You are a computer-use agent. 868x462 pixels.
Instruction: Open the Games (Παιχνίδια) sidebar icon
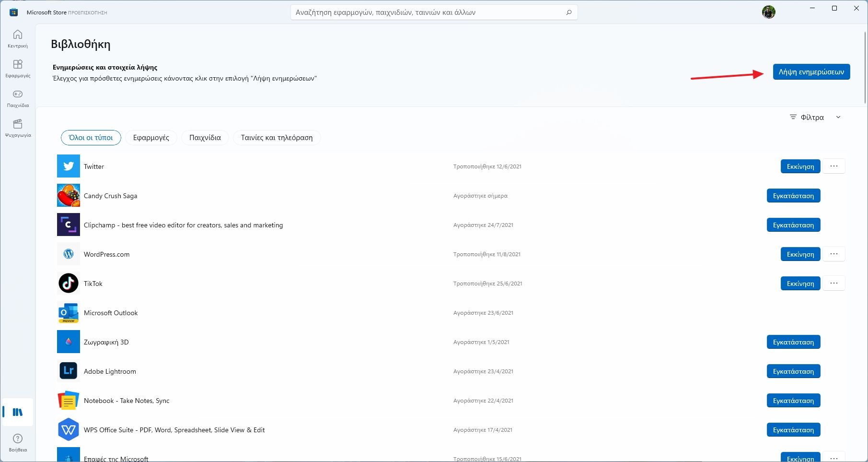18,98
